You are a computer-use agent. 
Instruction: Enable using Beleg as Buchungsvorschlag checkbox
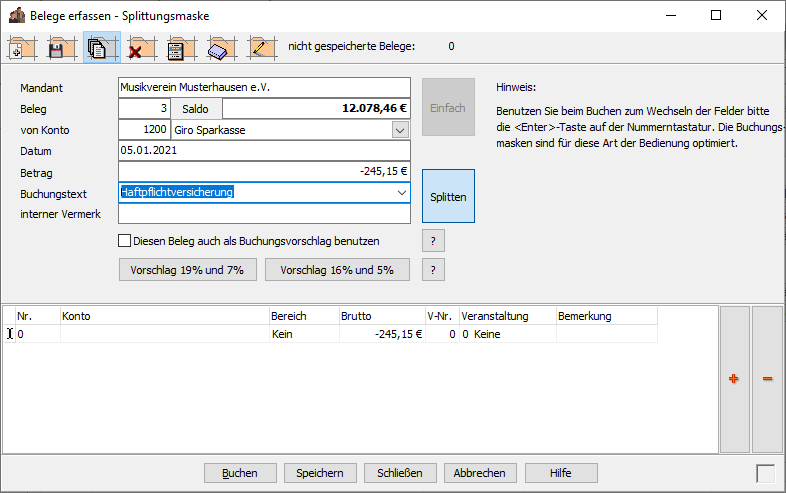tap(125, 241)
